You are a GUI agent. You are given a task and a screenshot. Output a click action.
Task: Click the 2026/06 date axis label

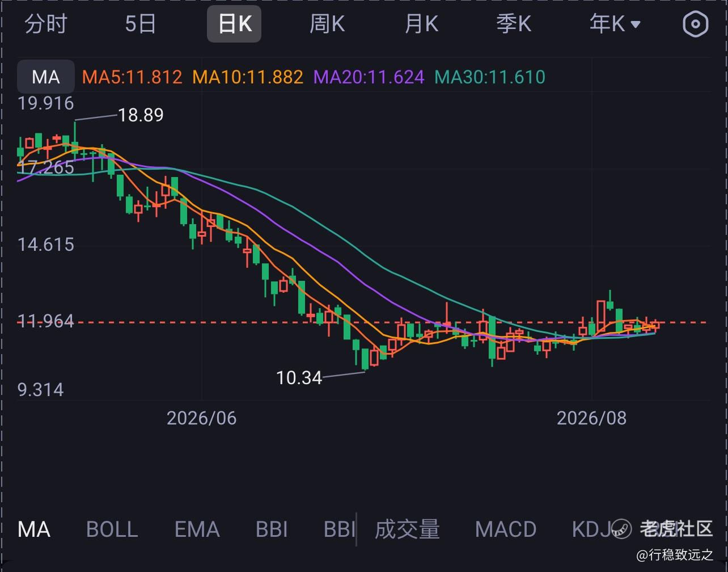tap(201, 418)
